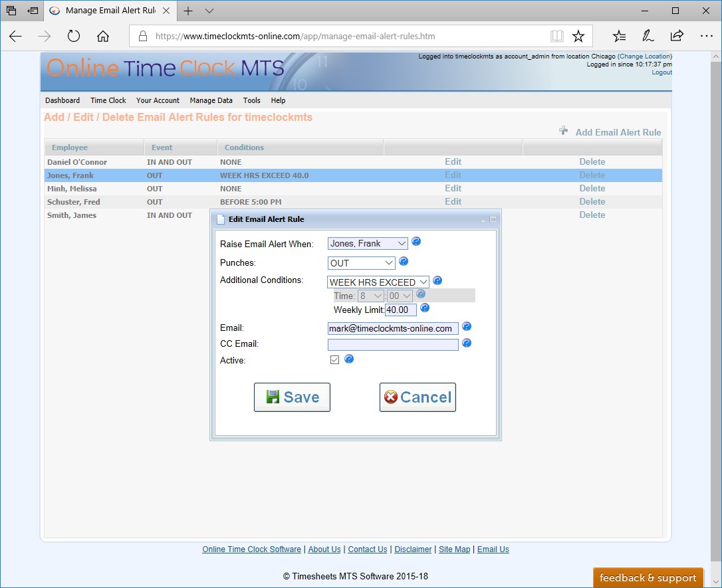
Task: Open the Your Account menu
Action: [158, 100]
